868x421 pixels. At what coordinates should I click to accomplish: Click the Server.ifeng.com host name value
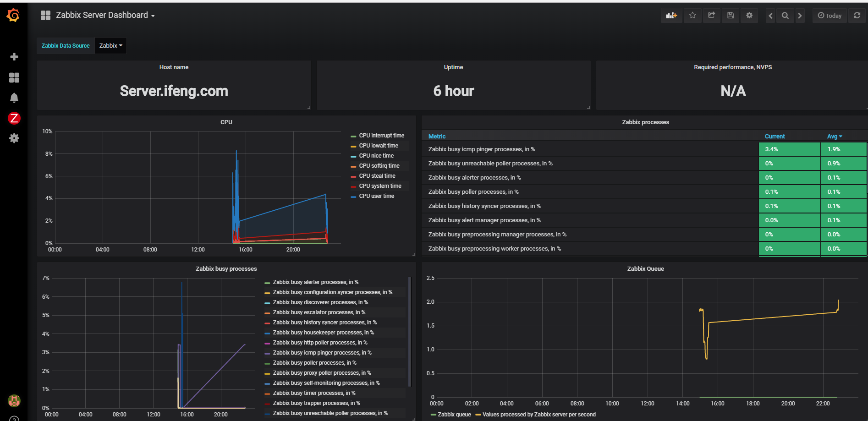click(x=174, y=91)
